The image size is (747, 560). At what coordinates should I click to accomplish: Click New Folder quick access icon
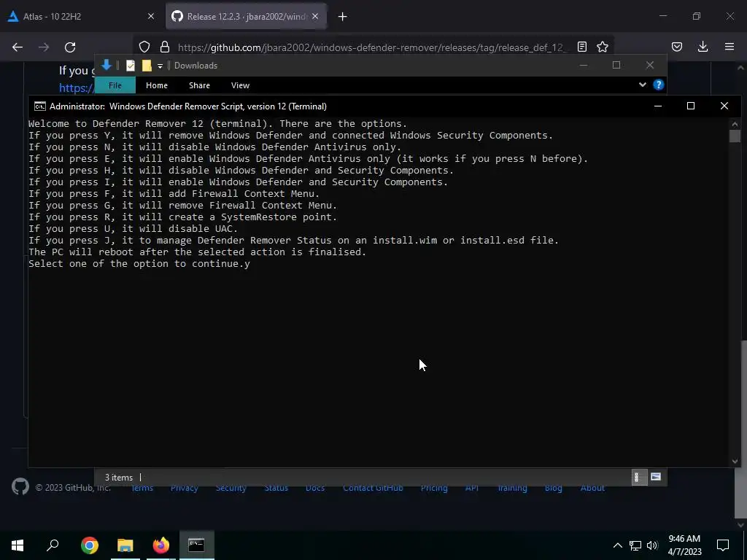point(147,66)
